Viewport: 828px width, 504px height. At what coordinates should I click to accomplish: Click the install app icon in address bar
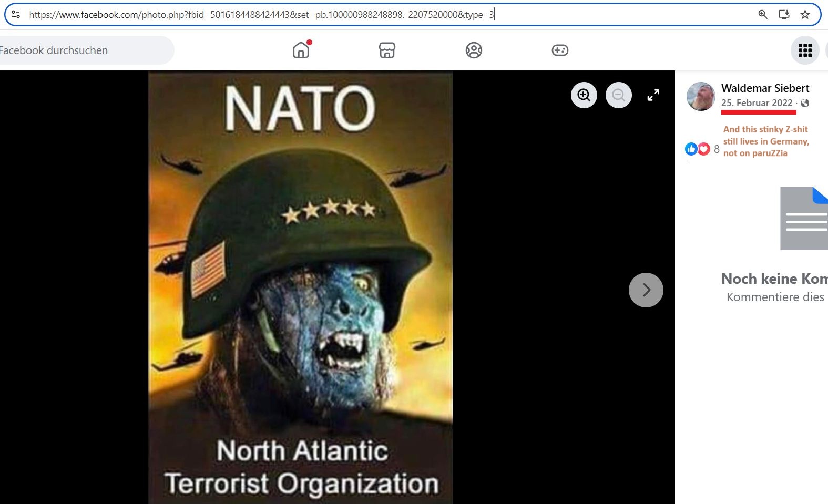pyautogui.click(x=784, y=15)
